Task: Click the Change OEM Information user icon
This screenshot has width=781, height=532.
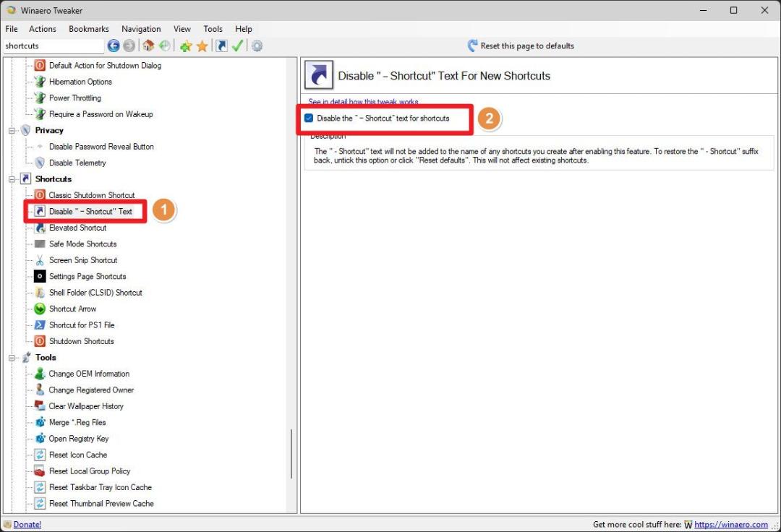Action: click(x=40, y=373)
